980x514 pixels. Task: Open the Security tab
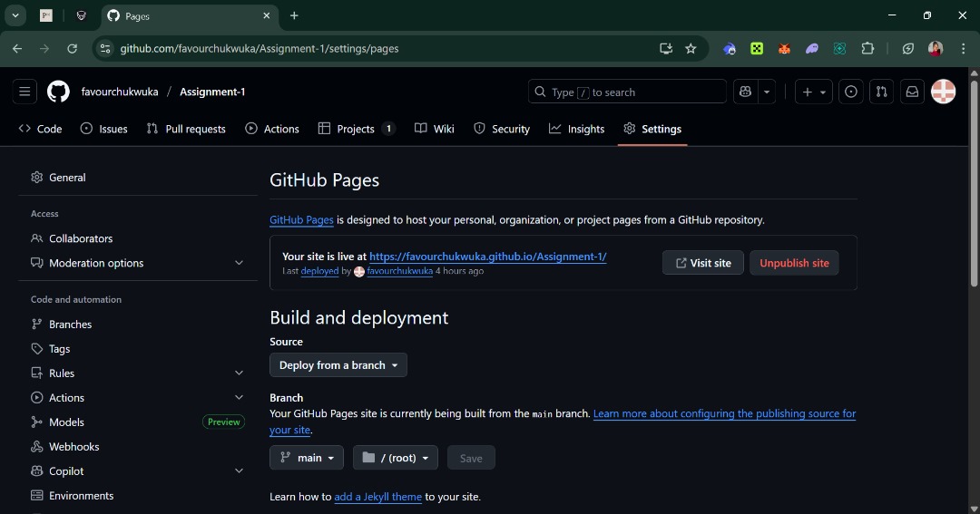[502, 129]
